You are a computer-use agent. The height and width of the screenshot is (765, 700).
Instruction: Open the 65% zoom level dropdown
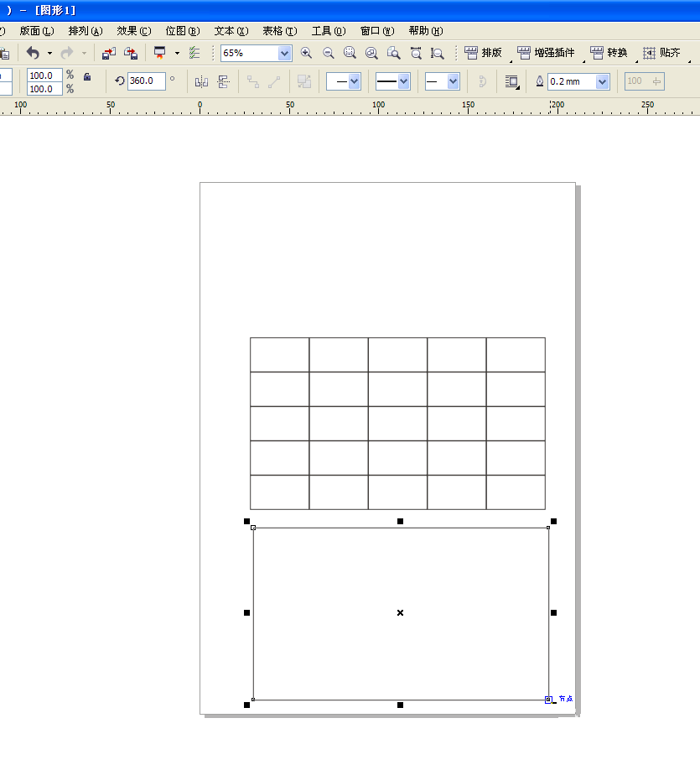(x=283, y=53)
